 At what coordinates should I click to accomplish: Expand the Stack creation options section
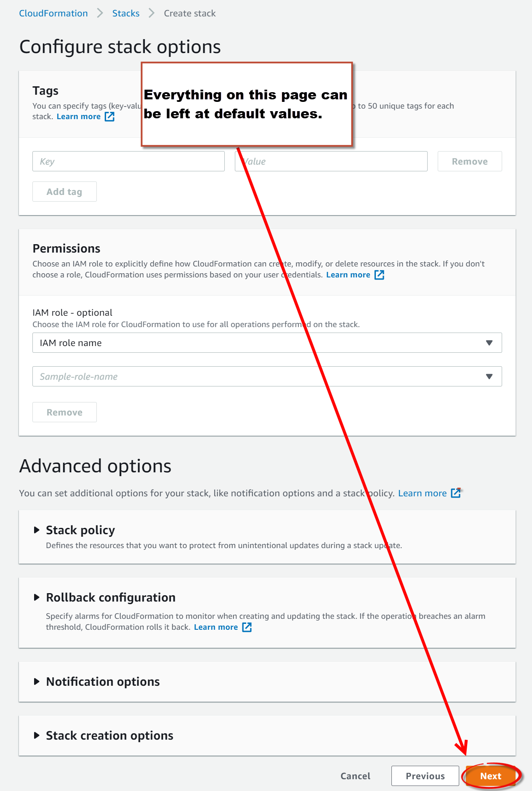coord(37,735)
